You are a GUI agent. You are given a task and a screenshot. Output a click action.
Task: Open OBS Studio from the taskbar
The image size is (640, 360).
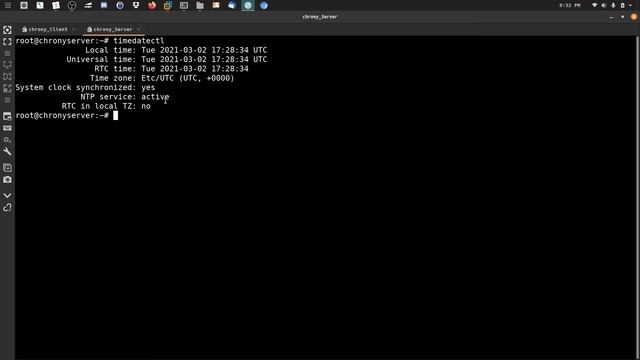[x=72, y=5]
